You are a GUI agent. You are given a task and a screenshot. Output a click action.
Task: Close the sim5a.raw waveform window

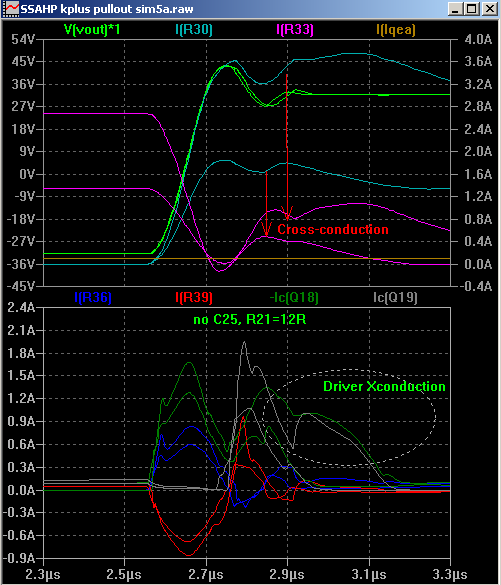click(x=489, y=9)
